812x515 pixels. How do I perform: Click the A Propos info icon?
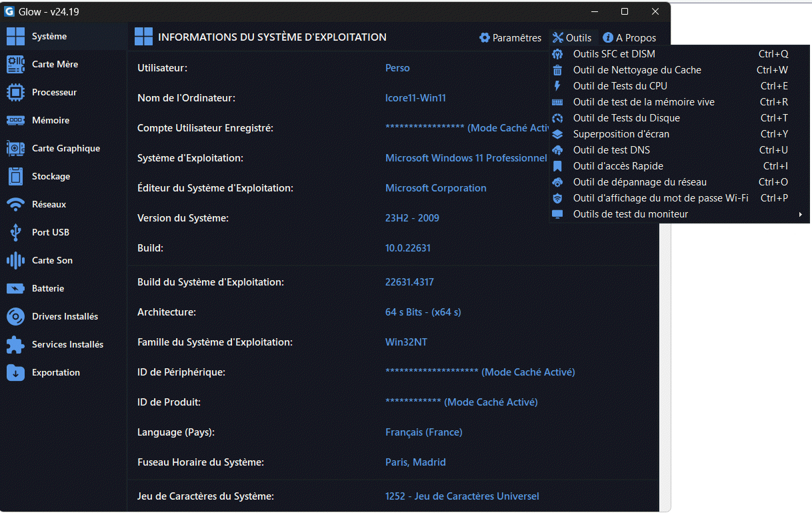(x=608, y=38)
